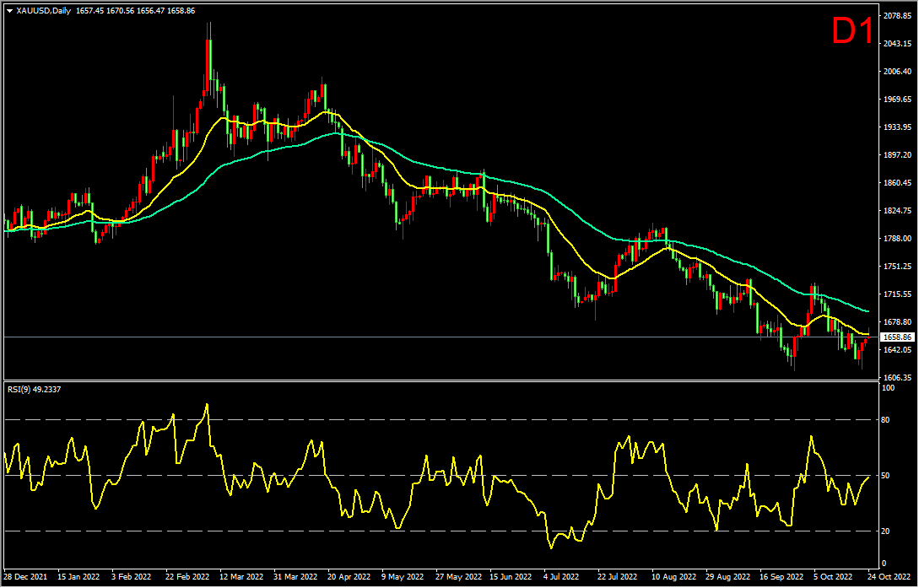
Task: Click the 4 Jul 2022 date label
Action: (562, 577)
